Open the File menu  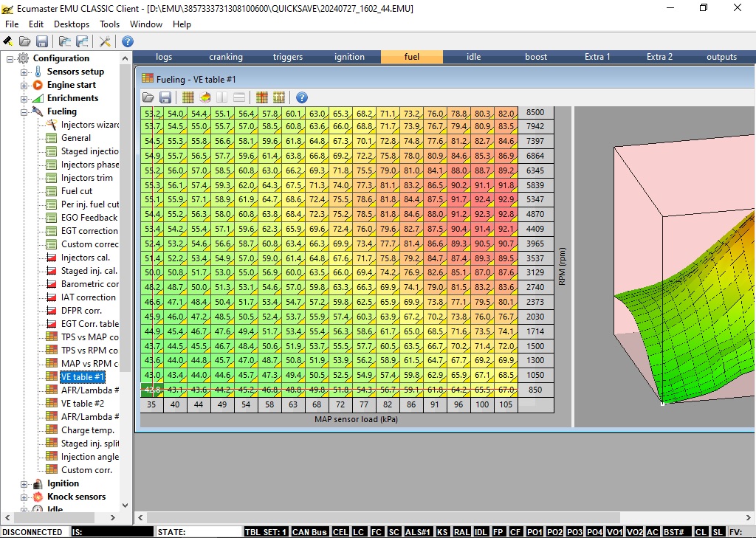(12, 24)
